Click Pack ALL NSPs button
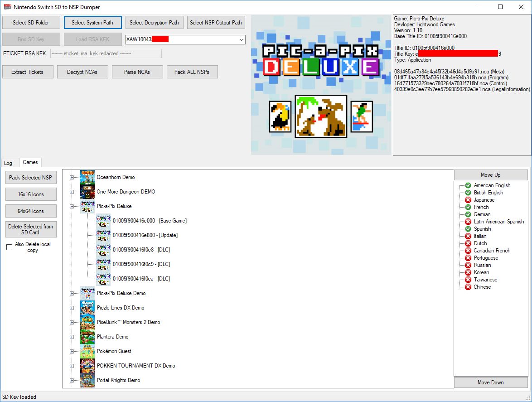The image size is (532, 402). pos(192,72)
